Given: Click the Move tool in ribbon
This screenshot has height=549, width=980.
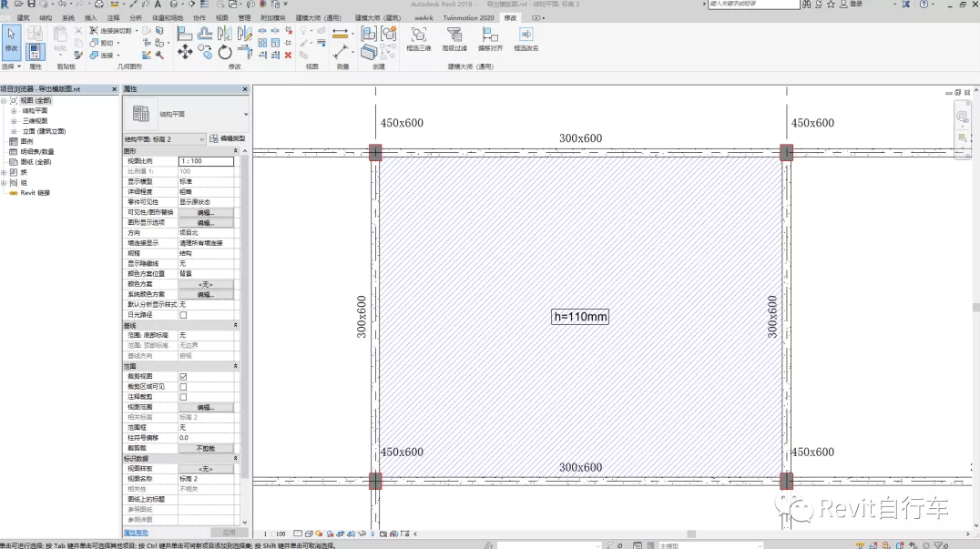Looking at the screenshot, I should pos(185,52).
